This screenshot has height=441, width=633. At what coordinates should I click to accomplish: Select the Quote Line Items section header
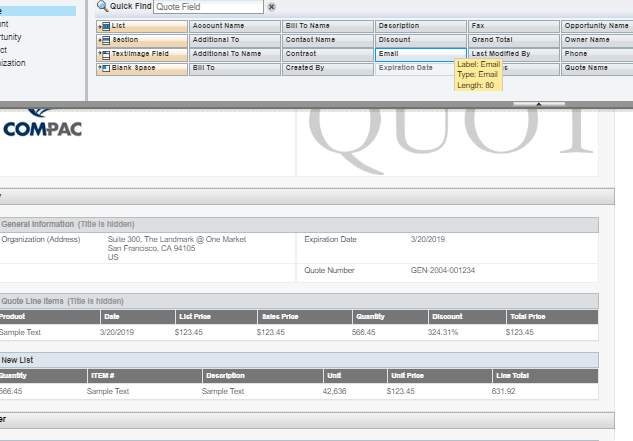299,301
